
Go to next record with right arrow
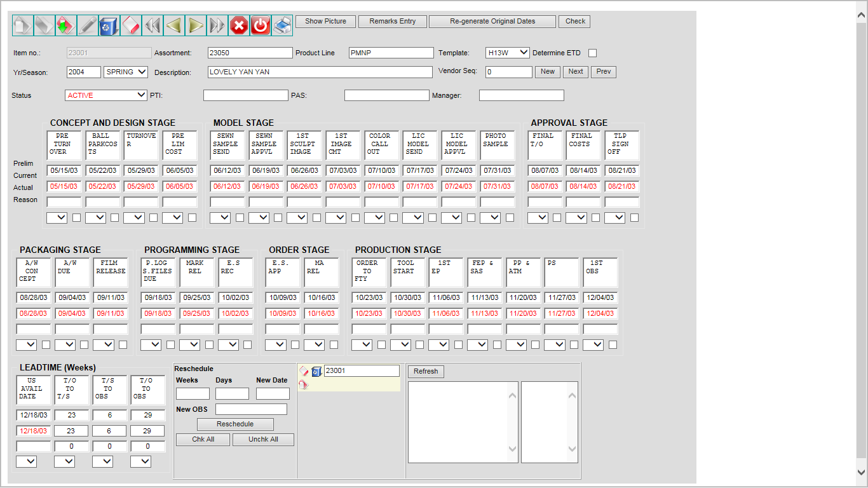[196, 25]
